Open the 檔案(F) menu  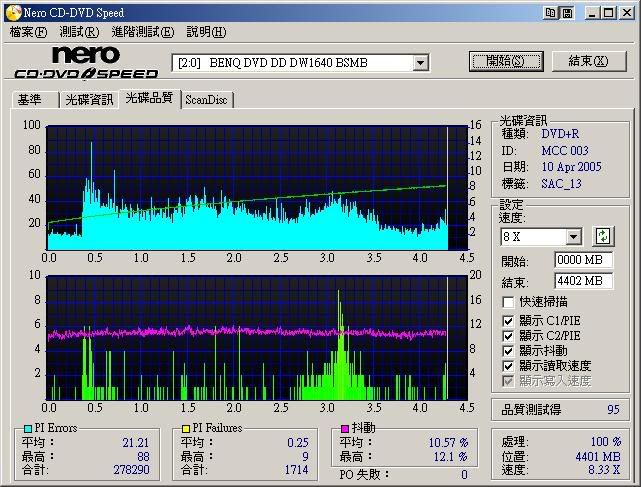(28, 32)
